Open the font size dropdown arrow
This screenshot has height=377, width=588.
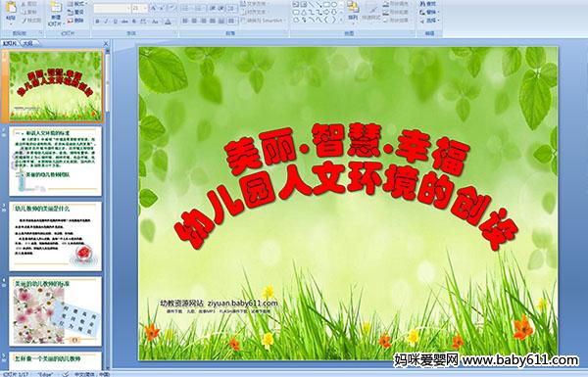click(x=145, y=8)
